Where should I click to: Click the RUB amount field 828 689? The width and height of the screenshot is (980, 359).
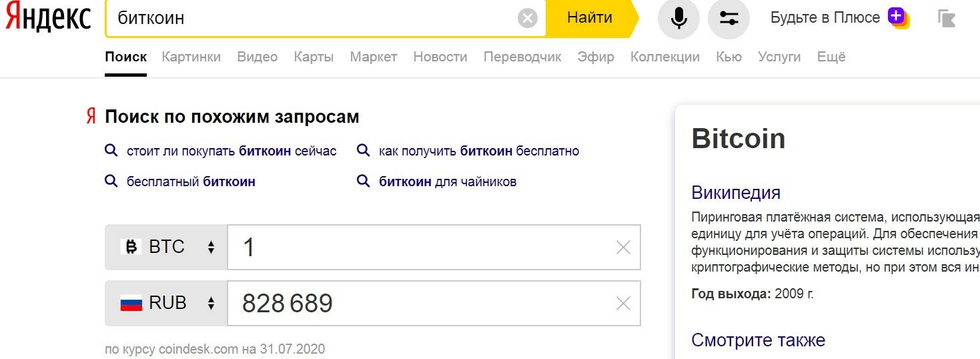pos(420,304)
